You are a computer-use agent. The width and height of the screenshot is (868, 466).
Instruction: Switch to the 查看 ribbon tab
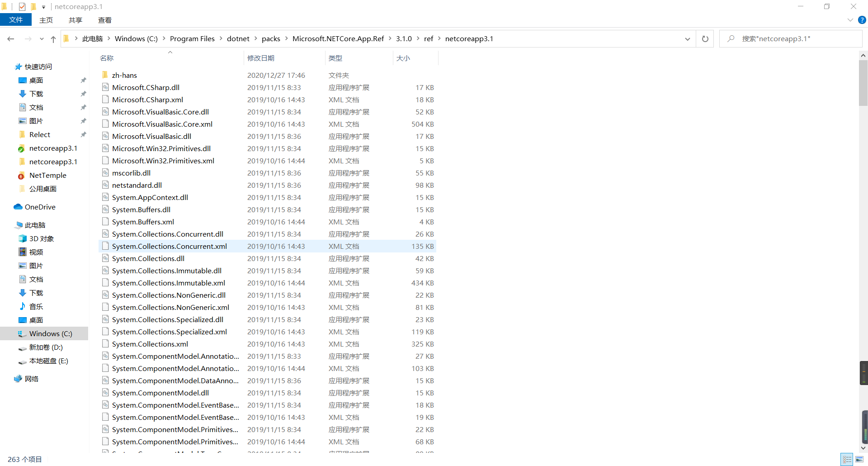[x=105, y=20]
